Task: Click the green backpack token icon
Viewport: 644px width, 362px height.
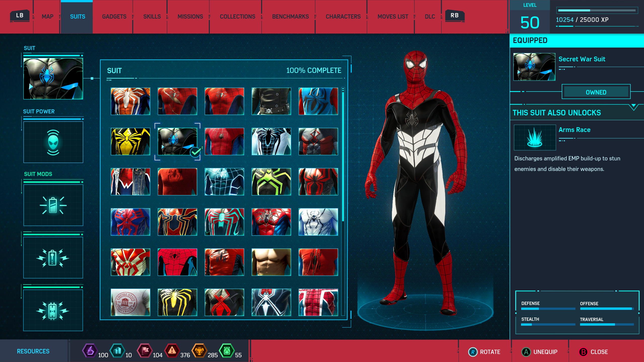Action: pos(227,351)
